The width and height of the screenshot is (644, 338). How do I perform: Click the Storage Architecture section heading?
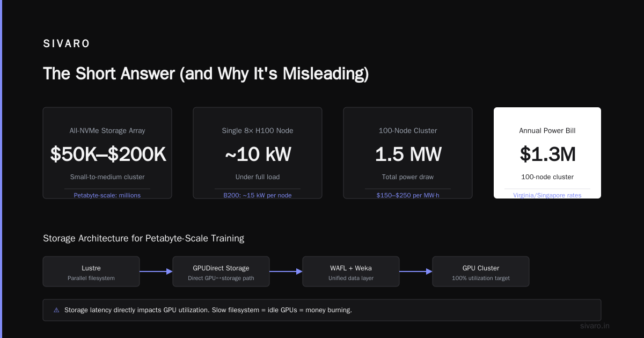coord(143,238)
